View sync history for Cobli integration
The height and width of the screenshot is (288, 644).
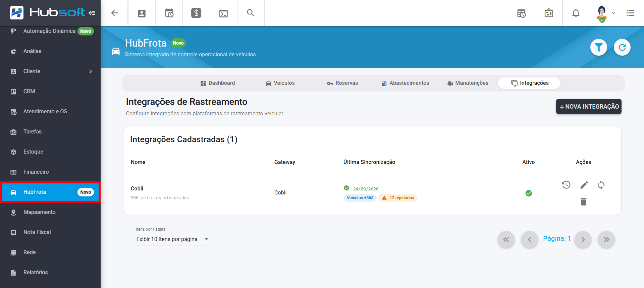point(566,185)
